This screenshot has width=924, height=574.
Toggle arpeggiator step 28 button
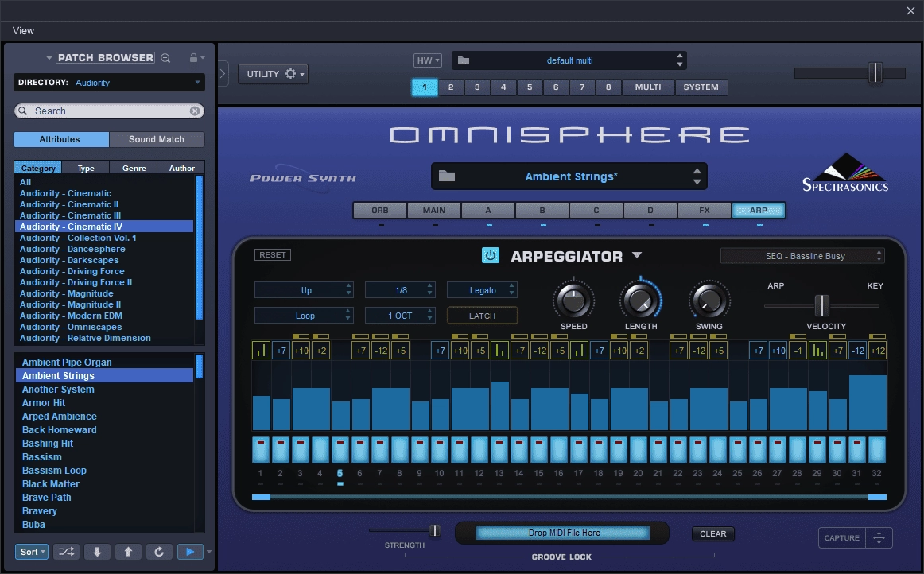point(798,449)
